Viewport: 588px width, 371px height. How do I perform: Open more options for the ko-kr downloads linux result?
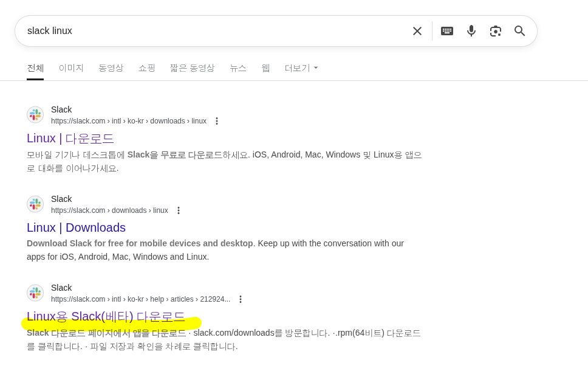coord(217,121)
